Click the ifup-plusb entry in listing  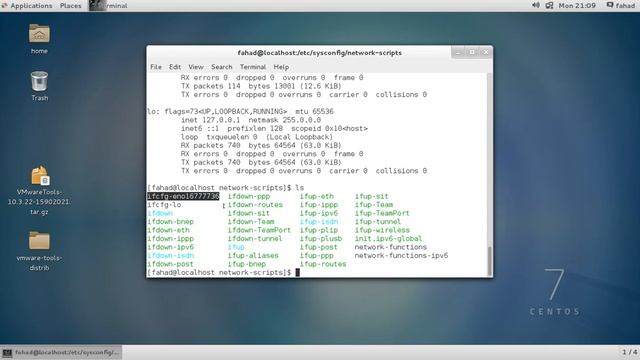click(x=321, y=239)
